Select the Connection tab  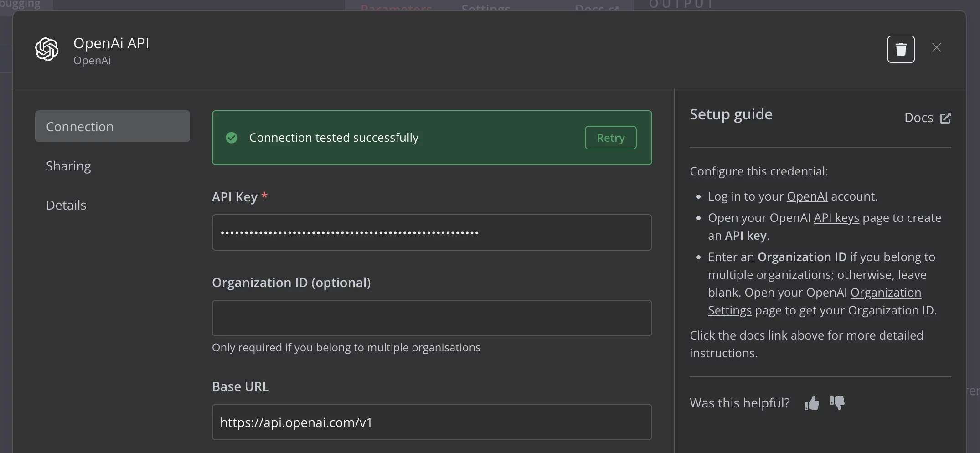113,126
